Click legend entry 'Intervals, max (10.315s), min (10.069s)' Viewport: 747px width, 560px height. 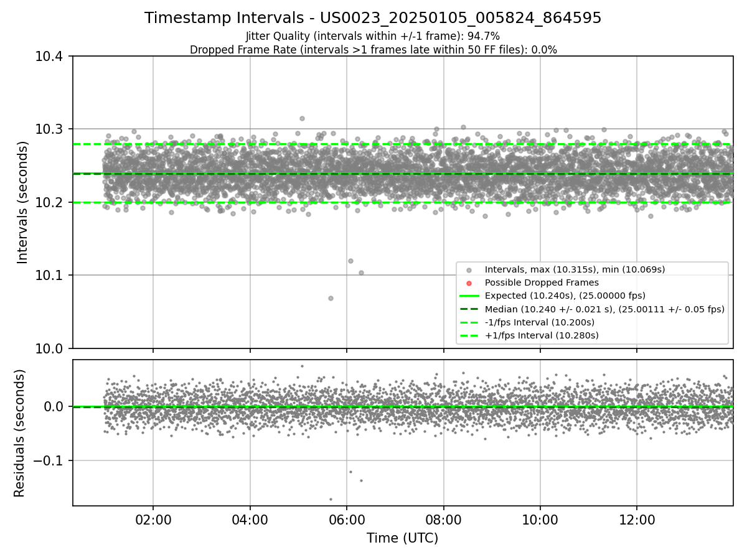(x=575, y=269)
